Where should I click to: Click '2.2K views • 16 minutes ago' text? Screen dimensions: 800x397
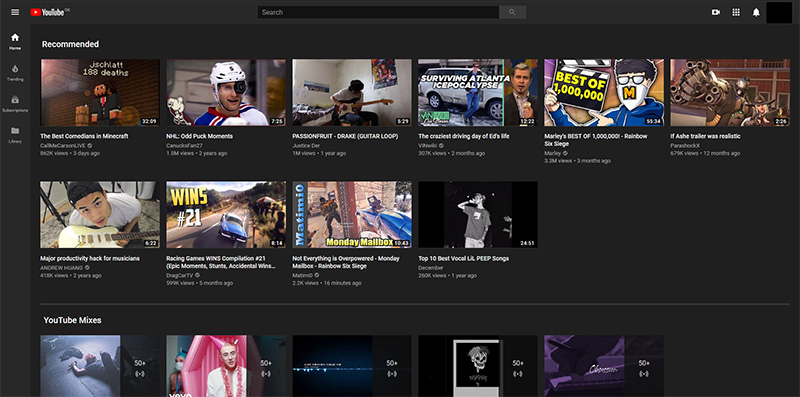point(327,283)
